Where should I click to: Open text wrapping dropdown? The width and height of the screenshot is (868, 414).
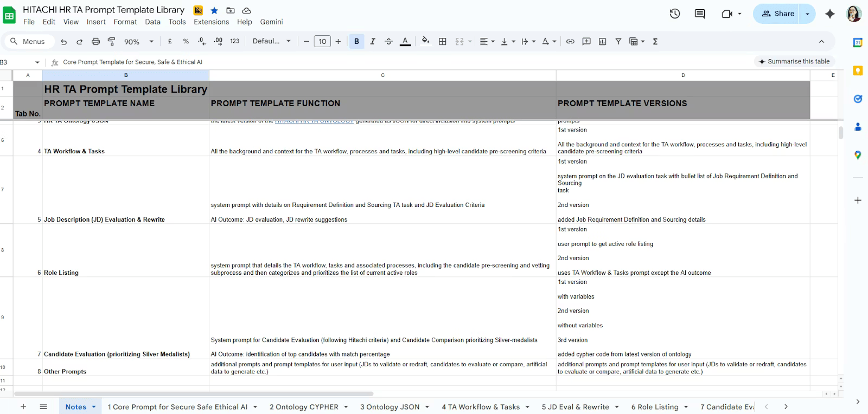528,41
